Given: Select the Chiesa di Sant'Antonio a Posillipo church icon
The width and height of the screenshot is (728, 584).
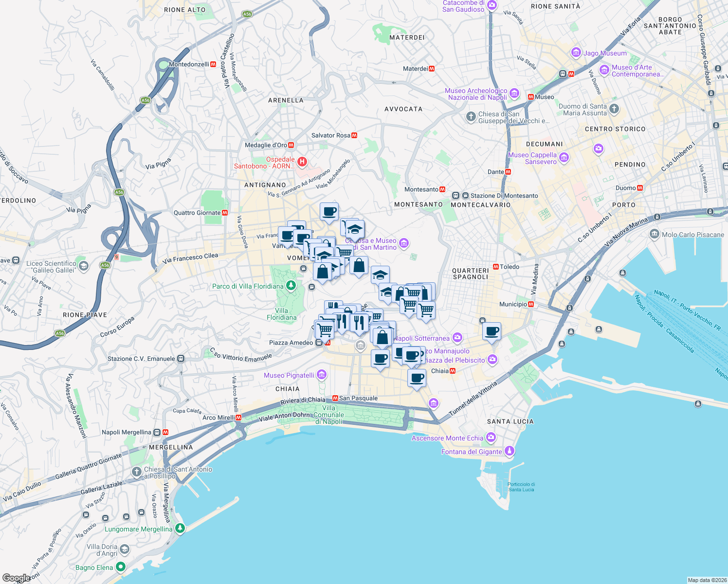Looking at the screenshot, I should click(x=136, y=471).
